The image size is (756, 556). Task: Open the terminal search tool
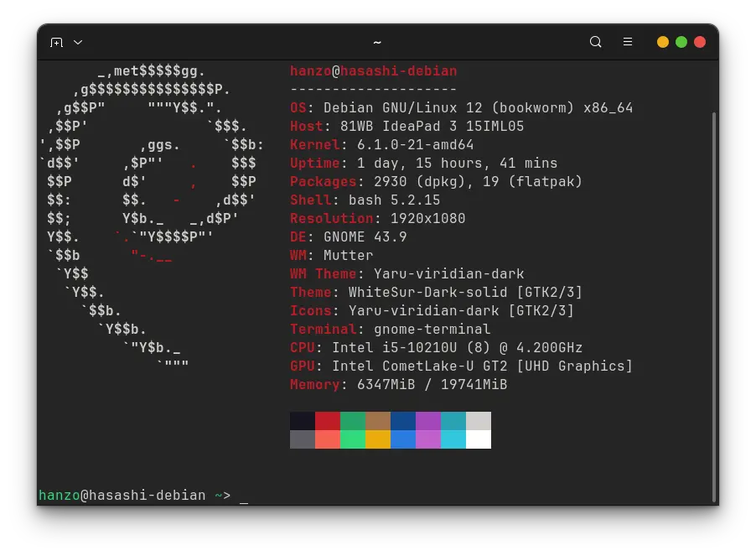[595, 42]
